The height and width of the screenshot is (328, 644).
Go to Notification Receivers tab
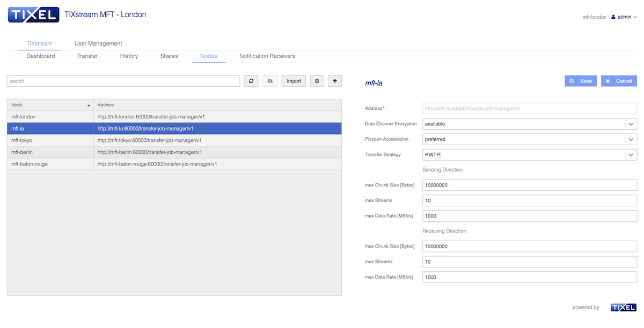(267, 56)
